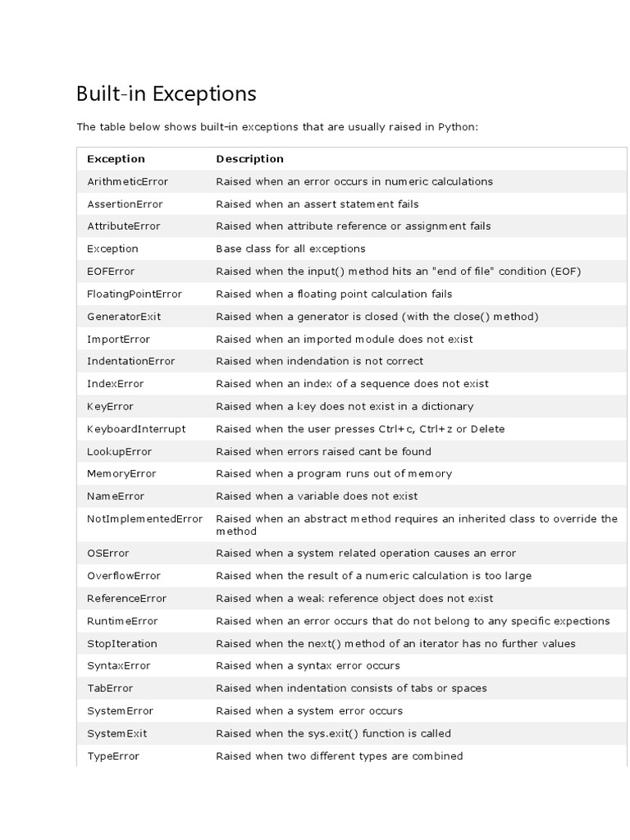
Task: Click the StopIteration exception name
Action: [x=121, y=644]
